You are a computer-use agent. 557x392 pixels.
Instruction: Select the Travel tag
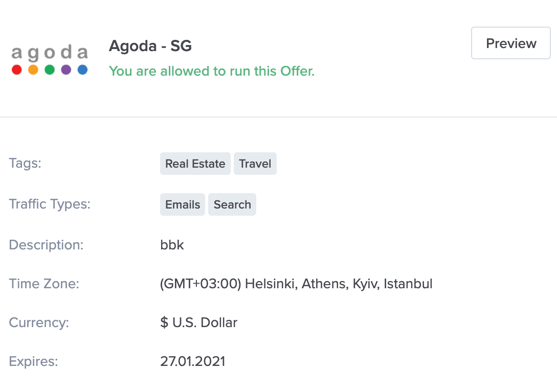255,164
